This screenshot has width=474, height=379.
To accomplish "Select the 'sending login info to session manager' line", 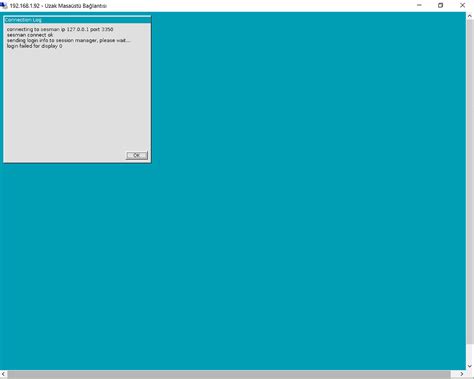I will (69, 40).
